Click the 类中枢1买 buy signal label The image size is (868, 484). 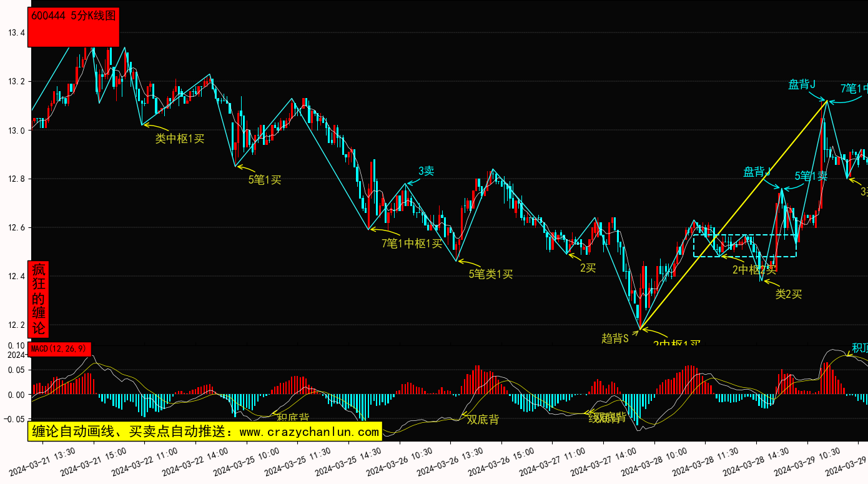[x=179, y=139]
